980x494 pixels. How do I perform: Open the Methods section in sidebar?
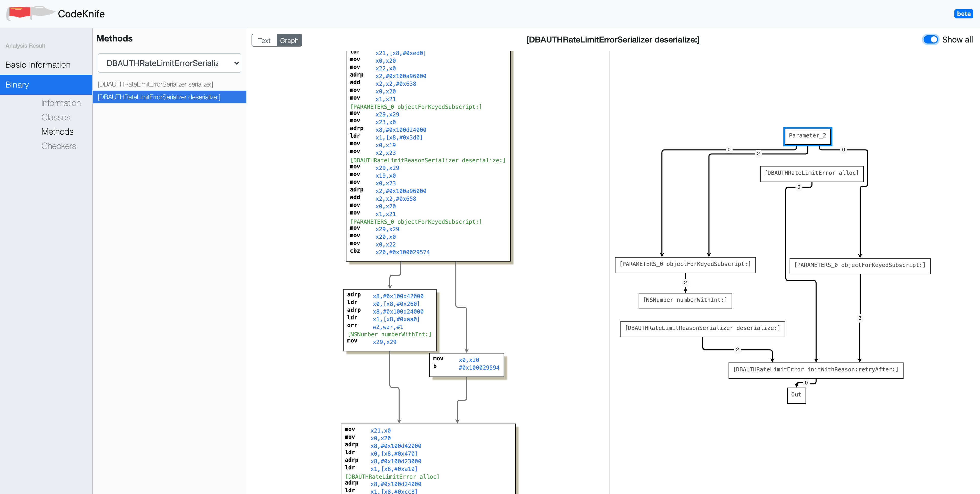tap(57, 132)
